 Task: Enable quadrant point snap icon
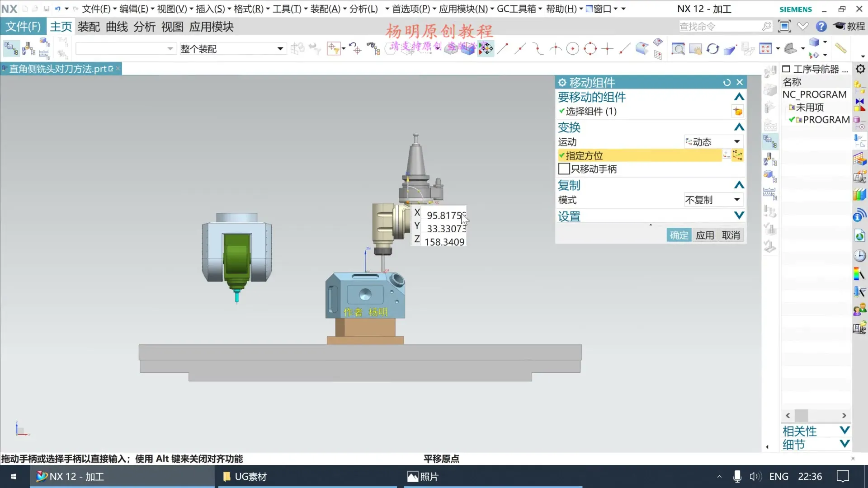click(x=590, y=49)
